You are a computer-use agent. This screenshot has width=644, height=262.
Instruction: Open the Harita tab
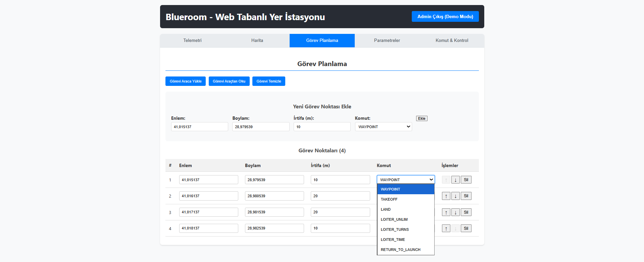point(257,41)
